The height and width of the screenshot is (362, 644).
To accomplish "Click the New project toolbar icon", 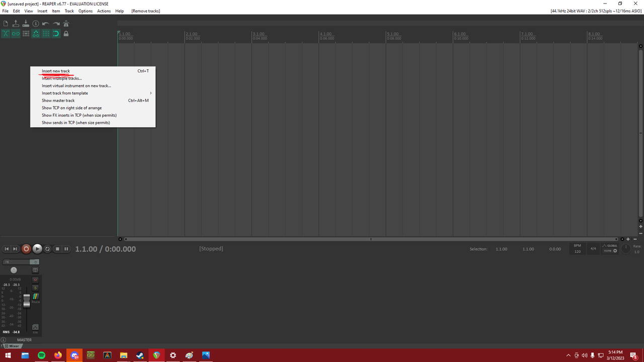I will coord(6,24).
